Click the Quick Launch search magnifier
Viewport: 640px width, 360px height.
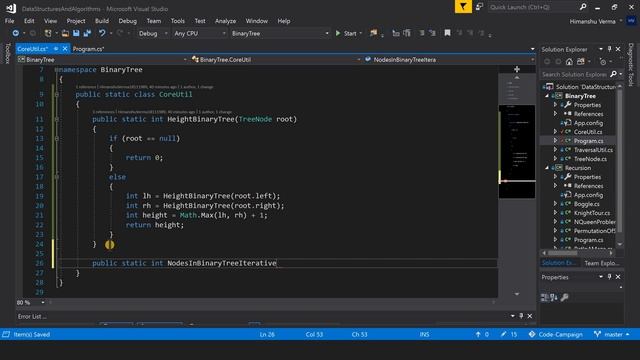(583, 7)
